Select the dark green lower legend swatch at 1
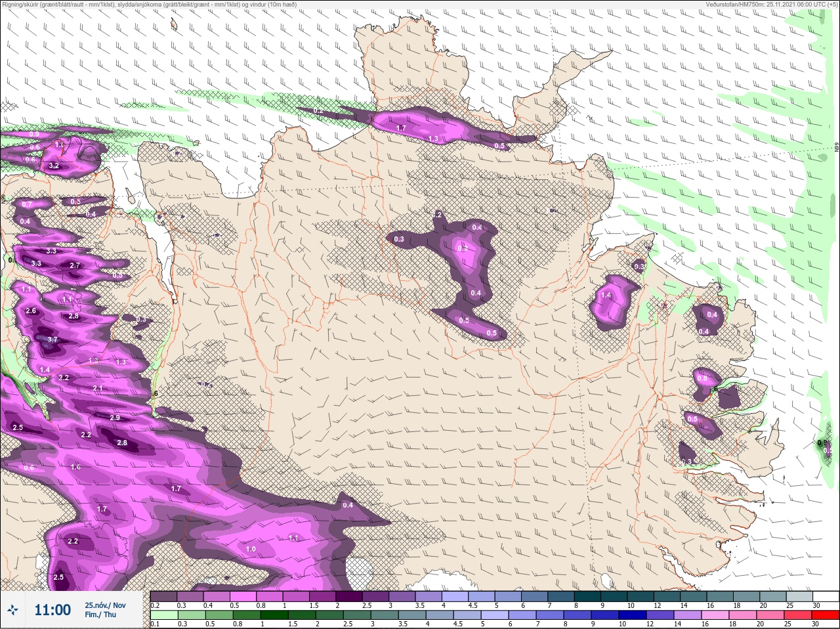This screenshot has width=840, height=629. (x=273, y=615)
